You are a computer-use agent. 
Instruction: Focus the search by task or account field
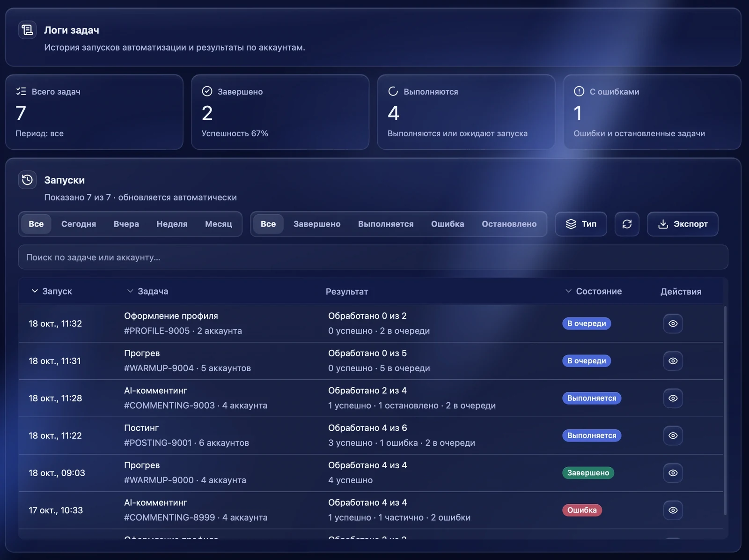pos(373,257)
